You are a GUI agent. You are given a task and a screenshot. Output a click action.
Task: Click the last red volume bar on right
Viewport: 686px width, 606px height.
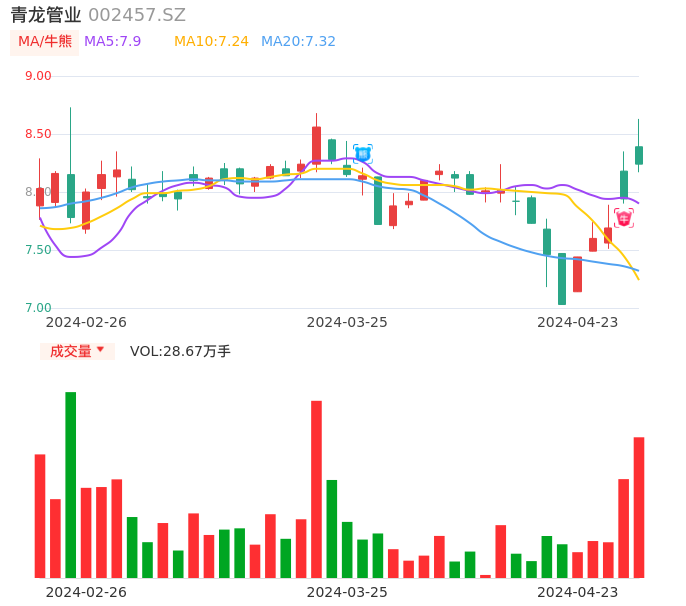638,507
